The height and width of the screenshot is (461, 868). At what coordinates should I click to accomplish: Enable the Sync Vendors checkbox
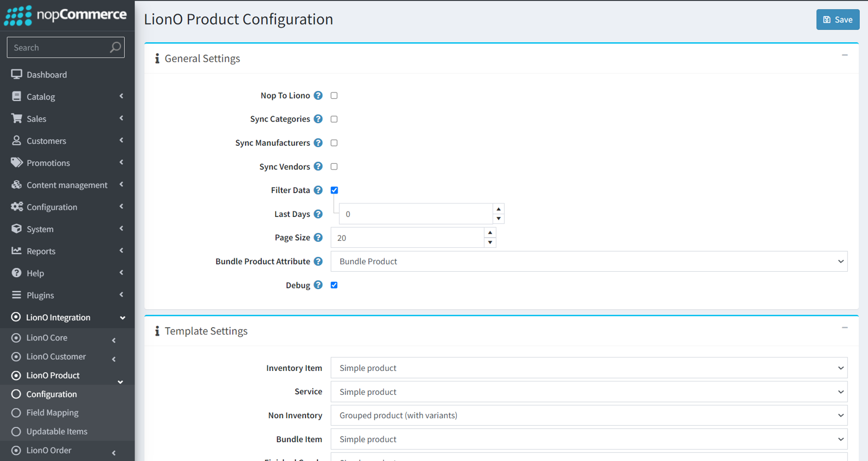tap(334, 167)
